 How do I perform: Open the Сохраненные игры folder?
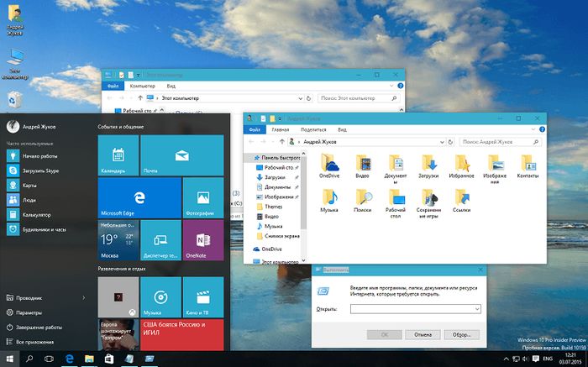[427, 202]
